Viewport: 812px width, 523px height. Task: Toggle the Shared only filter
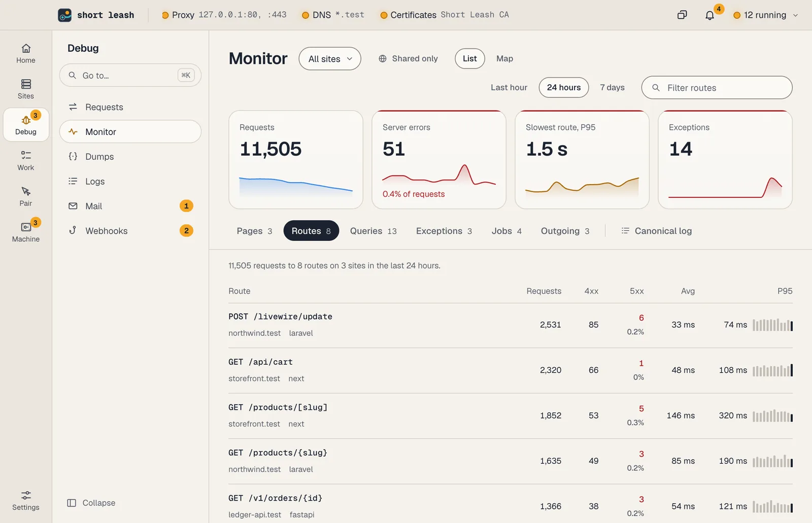(x=408, y=59)
